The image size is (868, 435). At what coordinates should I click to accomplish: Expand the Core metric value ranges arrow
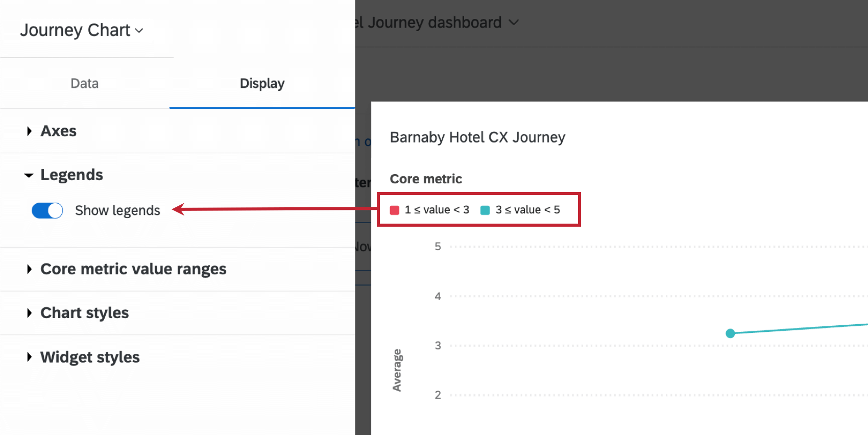point(29,269)
